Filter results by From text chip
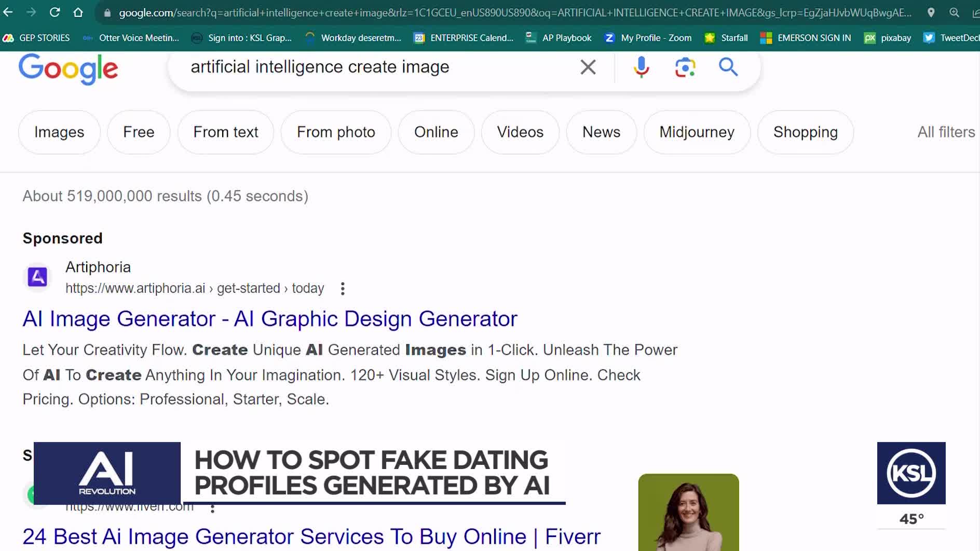The image size is (980, 551). [225, 132]
